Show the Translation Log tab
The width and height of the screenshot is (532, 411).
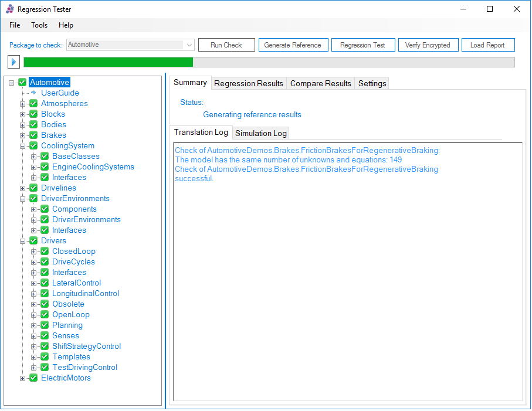click(x=201, y=133)
